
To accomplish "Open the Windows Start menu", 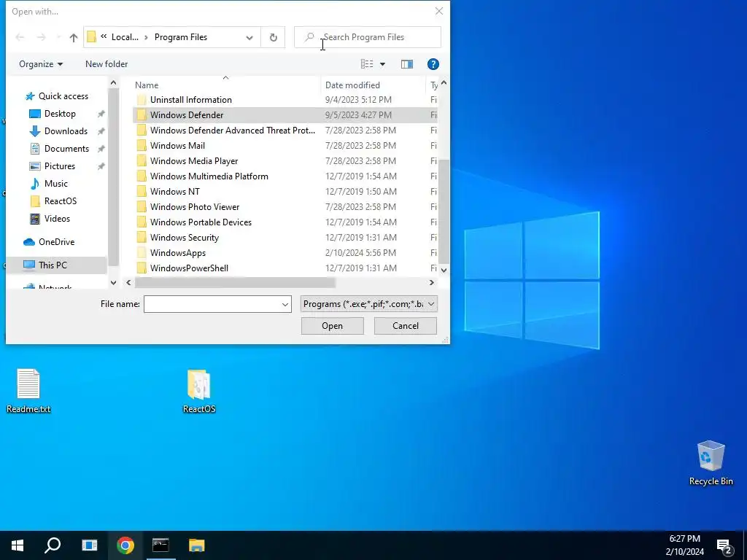I will [x=18, y=545].
